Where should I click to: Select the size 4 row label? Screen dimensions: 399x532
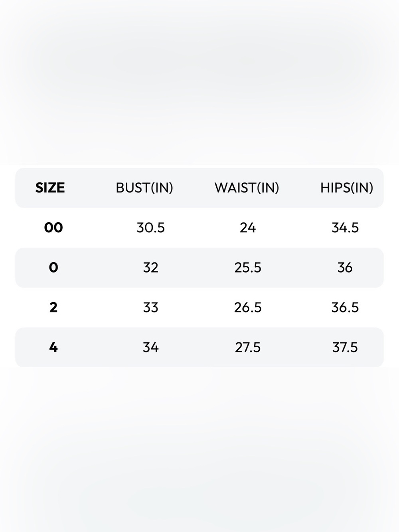point(53,347)
